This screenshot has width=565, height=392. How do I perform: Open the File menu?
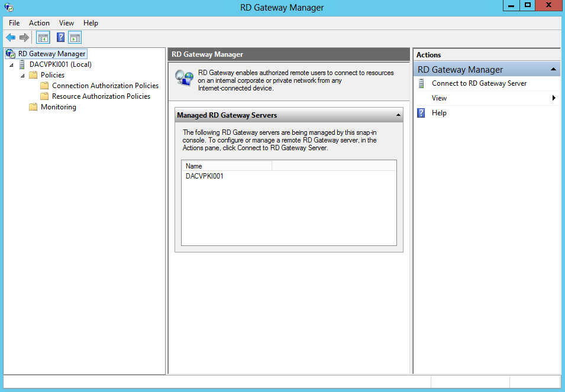pos(14,23)
